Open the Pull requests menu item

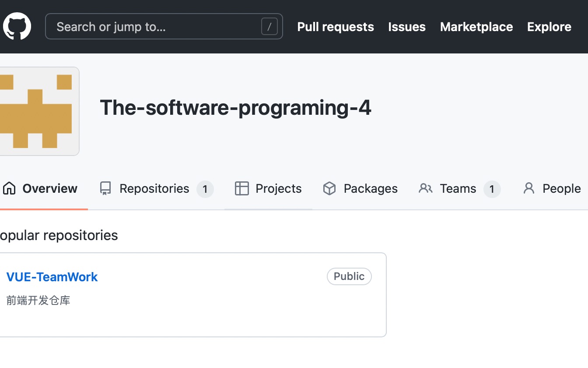tap(335, 27)
